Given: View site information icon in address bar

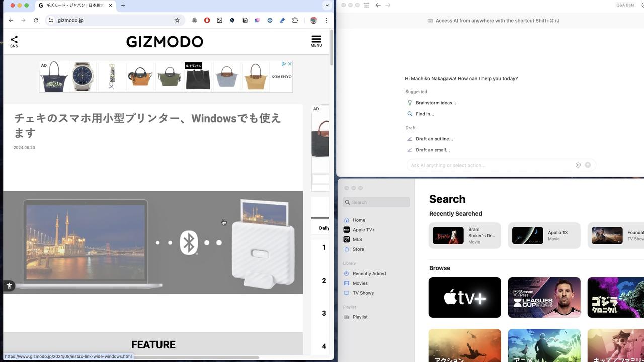Looking at the screenshot, I should (51, 20).
